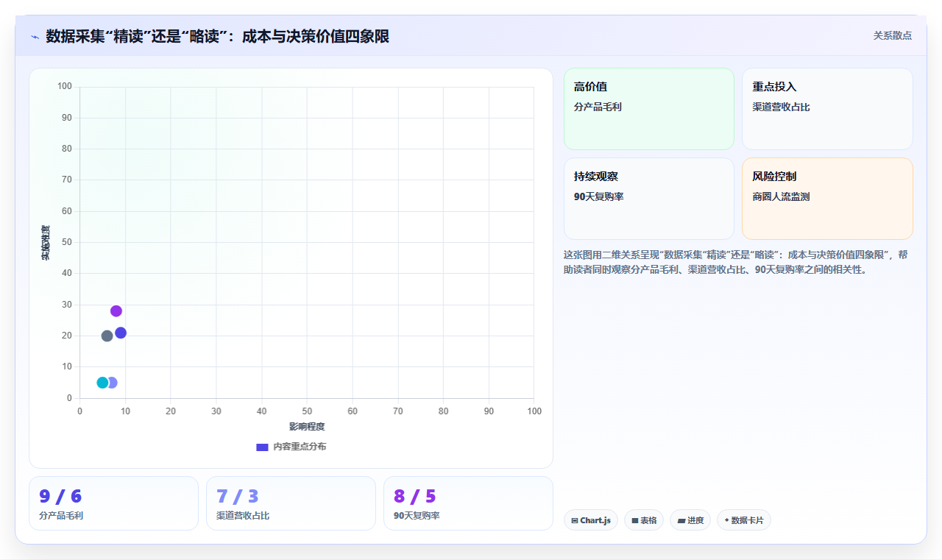This screenshot has height=560, width=942.
Task: Open the 持续观察 quadrant card
Action: click(x=649, y=199)
